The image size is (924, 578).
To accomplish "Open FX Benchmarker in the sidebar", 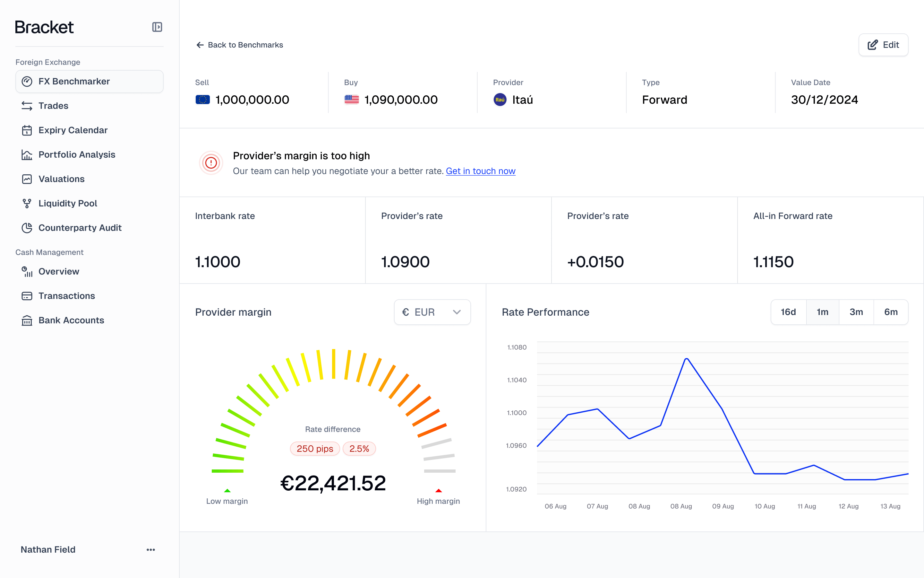I will (89, 82).
